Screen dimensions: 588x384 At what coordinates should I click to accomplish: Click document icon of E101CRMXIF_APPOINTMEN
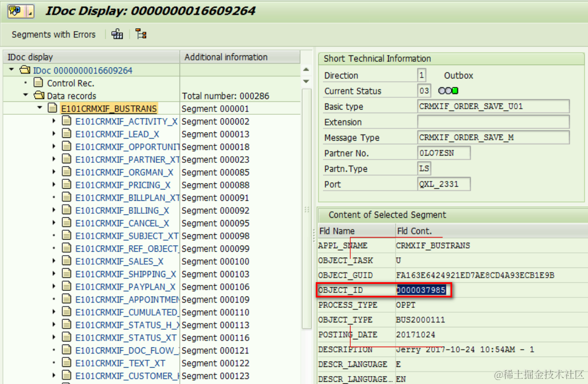(67, 299)
